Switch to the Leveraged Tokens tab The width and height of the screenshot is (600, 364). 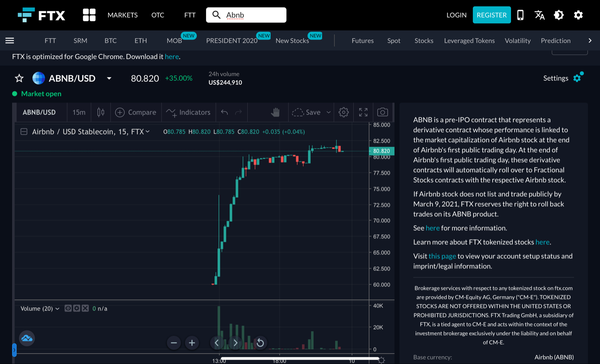(x=469, y=40)
